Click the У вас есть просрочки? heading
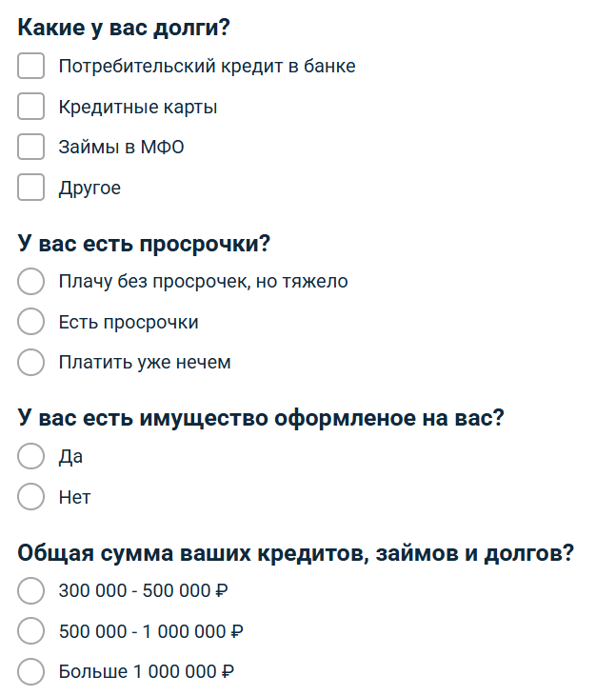Viewport: 616px width, 696px height. [x=144, y=244]
